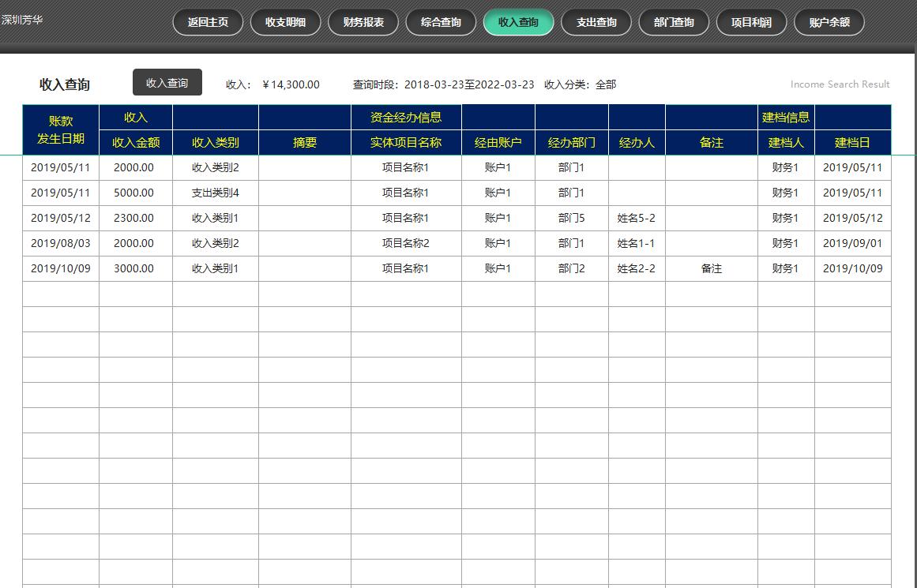Select the 2019/05/12 date cell
Image resolution: width=917 pixels, height=588 pixels.
(60, 218)
